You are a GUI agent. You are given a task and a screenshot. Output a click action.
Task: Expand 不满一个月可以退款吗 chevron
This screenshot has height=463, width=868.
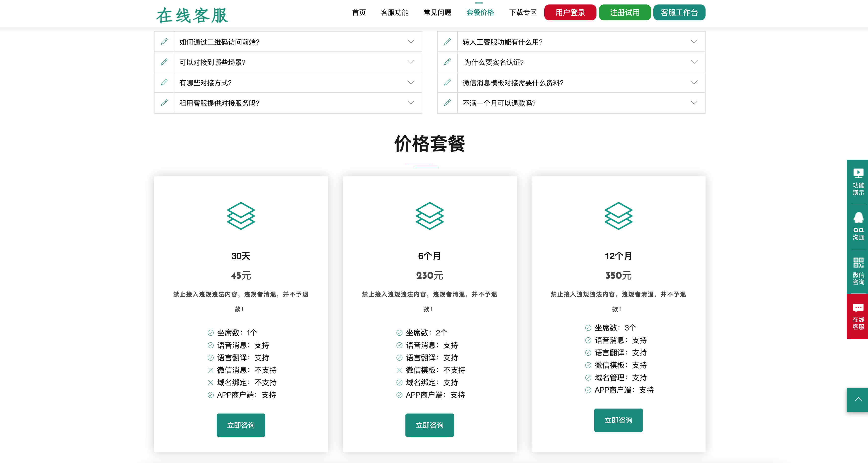[x=694, y=103]
